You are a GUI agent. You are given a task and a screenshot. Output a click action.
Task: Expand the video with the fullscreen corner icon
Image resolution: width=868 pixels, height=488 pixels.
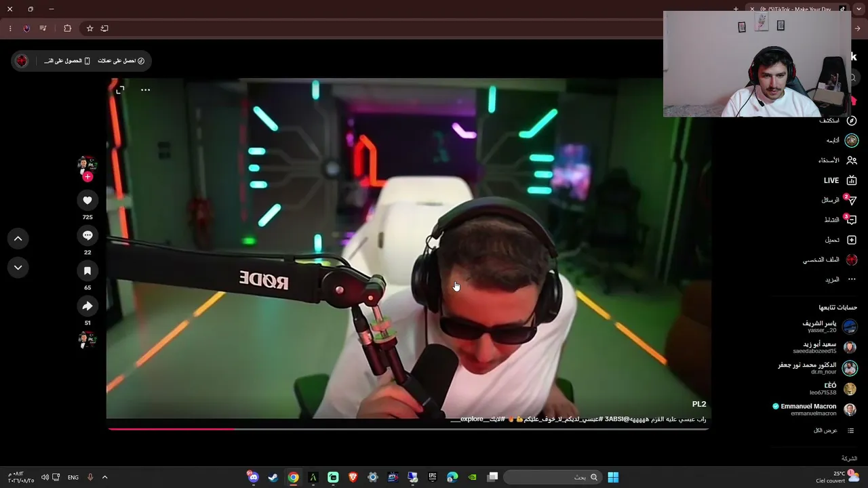point(120,89)
